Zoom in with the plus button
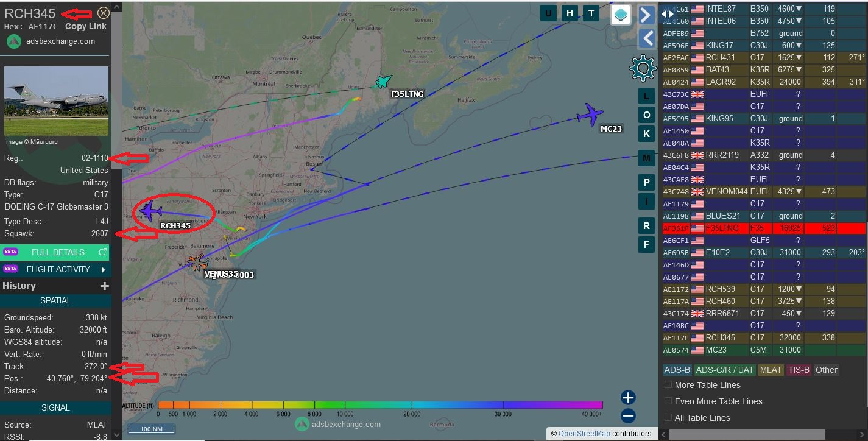868x441 pixels. coord(628,398)
